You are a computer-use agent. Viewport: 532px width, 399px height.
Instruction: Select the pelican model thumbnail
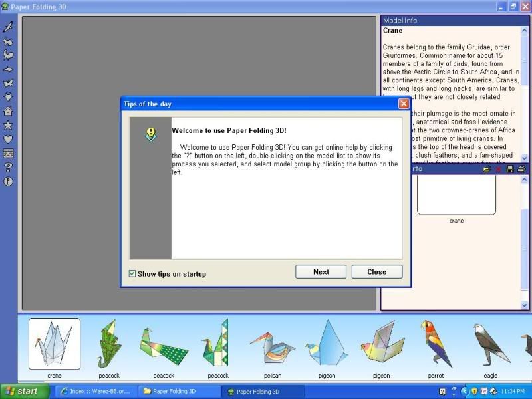tap(272, 348)
